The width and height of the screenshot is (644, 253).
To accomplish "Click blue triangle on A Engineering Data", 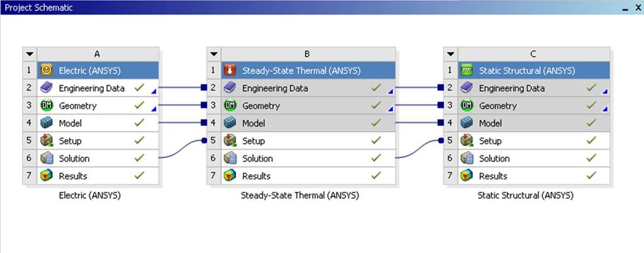I will pos(153,92).
